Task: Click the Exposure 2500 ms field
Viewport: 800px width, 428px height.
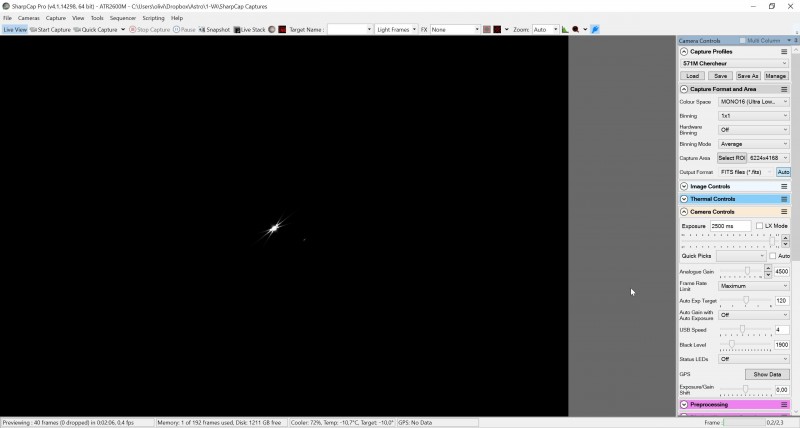Action: coord(730,225)
